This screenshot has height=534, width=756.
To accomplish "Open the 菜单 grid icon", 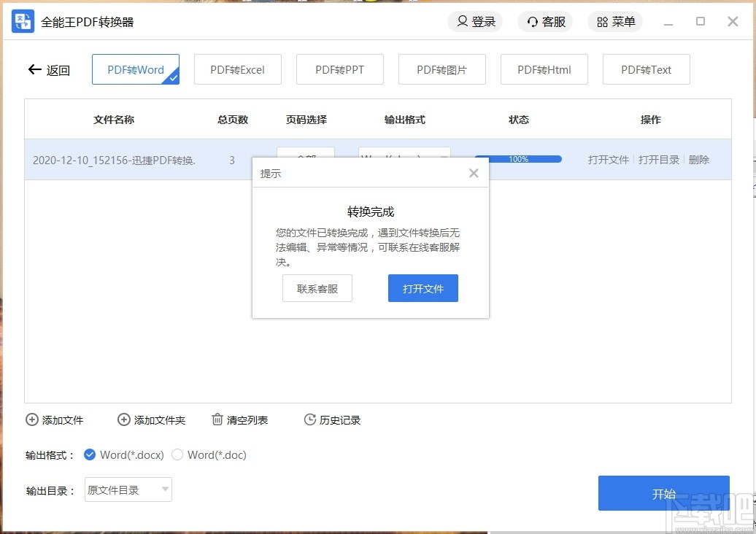I will coord(601,21).
